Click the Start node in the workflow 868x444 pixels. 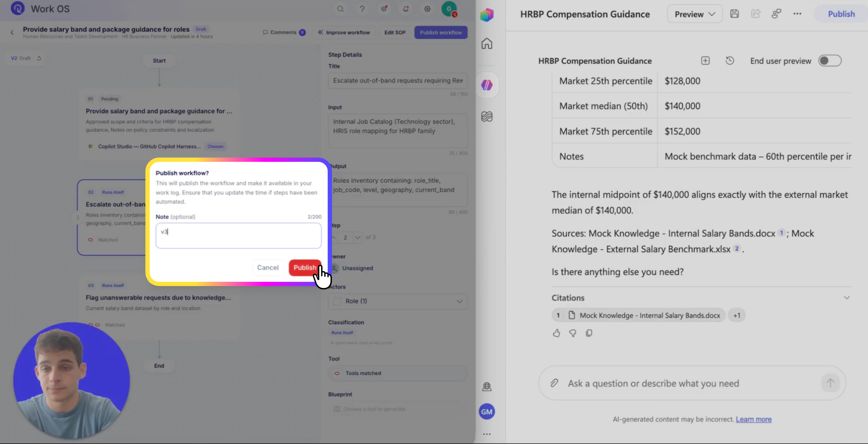159,61
